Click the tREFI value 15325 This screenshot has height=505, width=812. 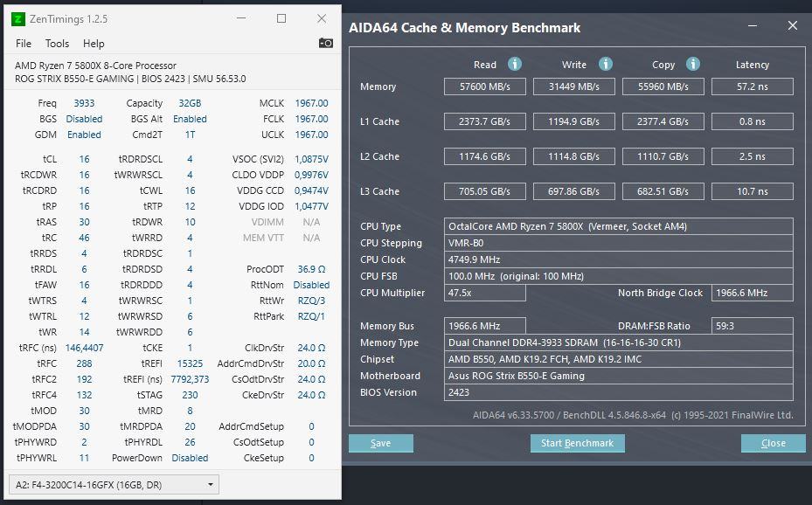190,363
